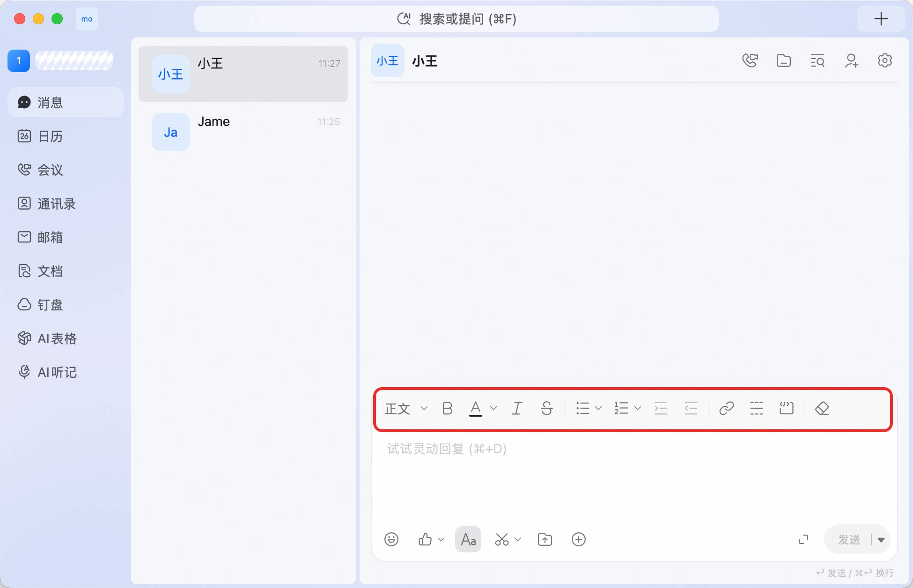
Task: Open the chat files folder icon
Action: 784,60
